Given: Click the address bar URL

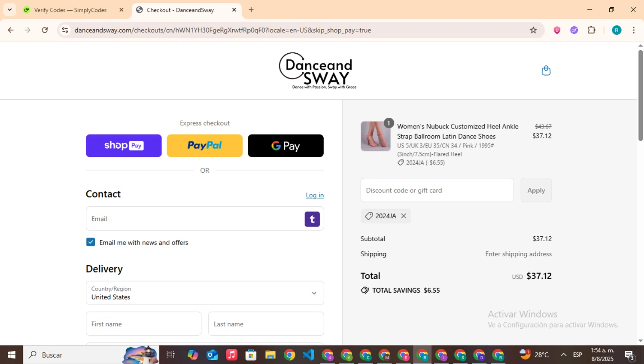Looking at the screenshot, I should pos(222,30).
